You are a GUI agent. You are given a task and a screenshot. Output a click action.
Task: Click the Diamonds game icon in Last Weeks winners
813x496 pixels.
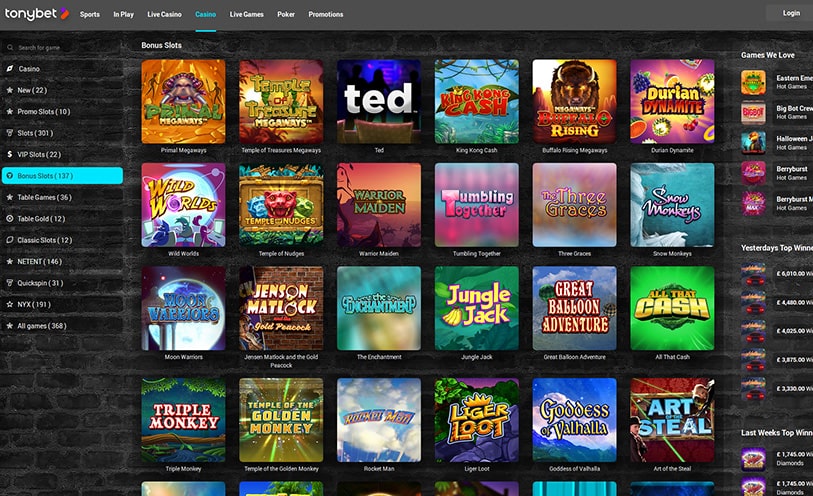[753, 459]
